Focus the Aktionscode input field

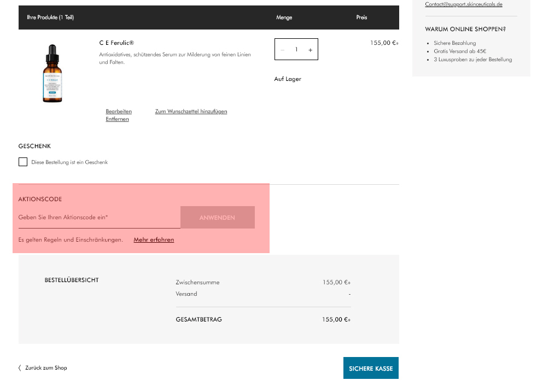pos(100,218)
